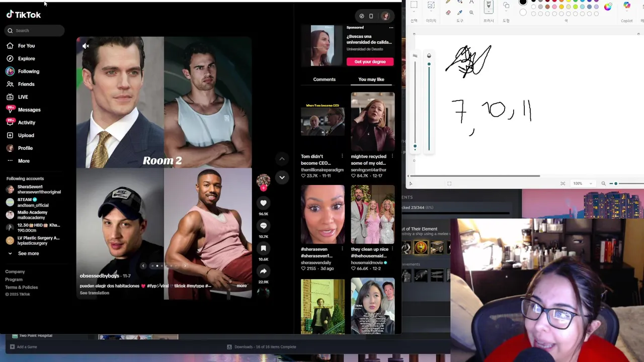
Task: Share the Room 2 video
Action: click(x=263, y=271)
